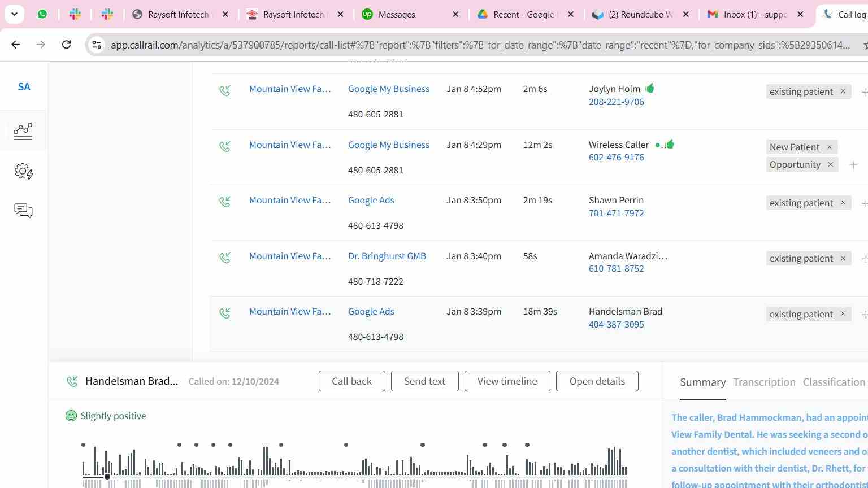
Task: Click the inbound call icon for Wireless Caller row
Action: (x=225, y=146)
